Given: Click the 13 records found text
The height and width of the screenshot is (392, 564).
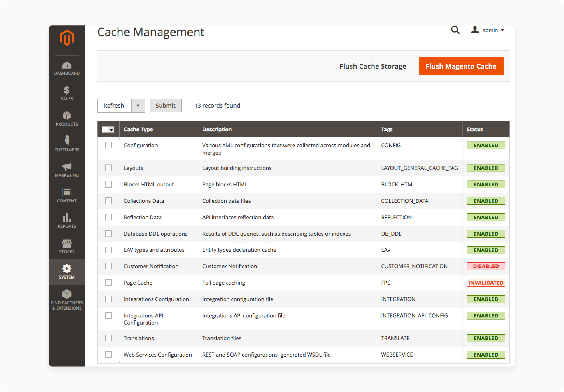Looking at the screenshot, I should pos(217,106).
